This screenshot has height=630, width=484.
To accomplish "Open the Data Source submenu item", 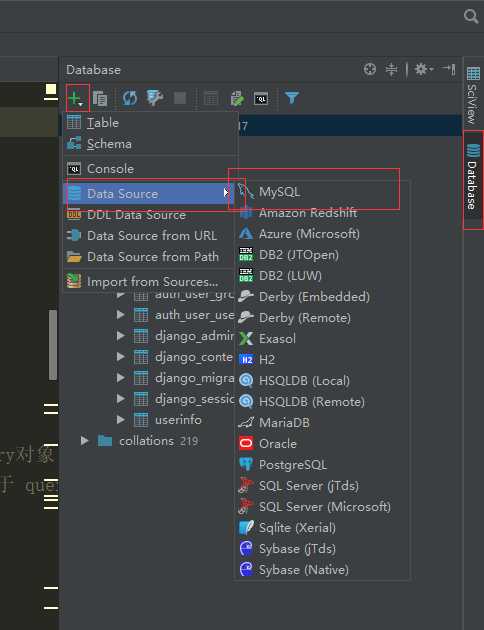I will point(149,194).
